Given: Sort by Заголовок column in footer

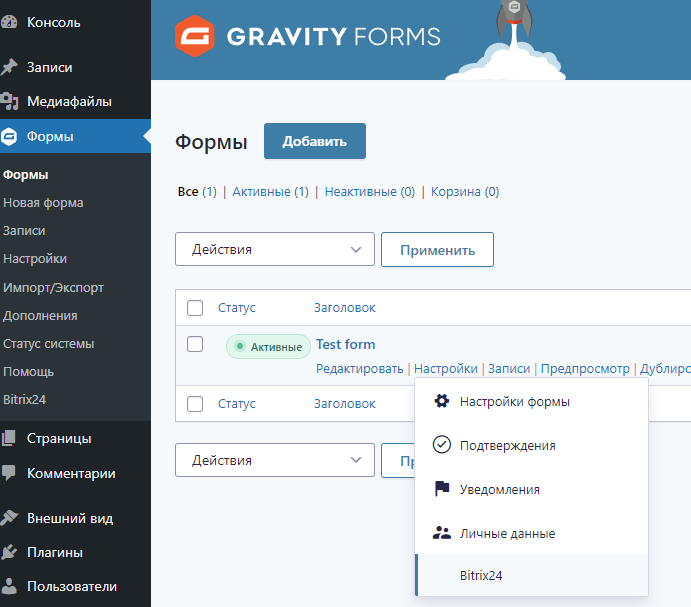Looking at the screenshot, I should [345, 403].
